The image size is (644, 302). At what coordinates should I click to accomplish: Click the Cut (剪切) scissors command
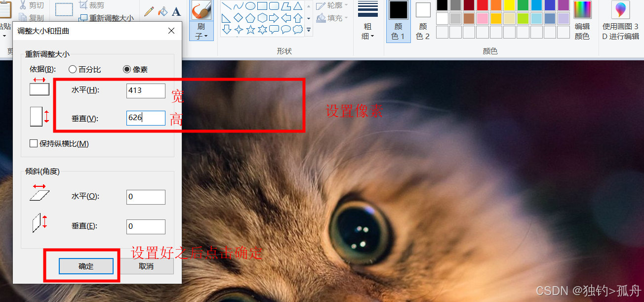pyautogui.click(x=32, y=5)
